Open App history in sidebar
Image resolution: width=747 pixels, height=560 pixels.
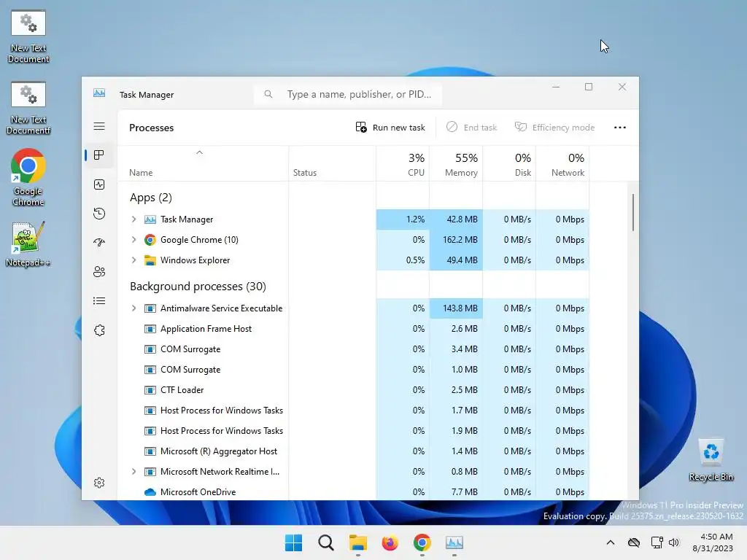click(99, 214)
